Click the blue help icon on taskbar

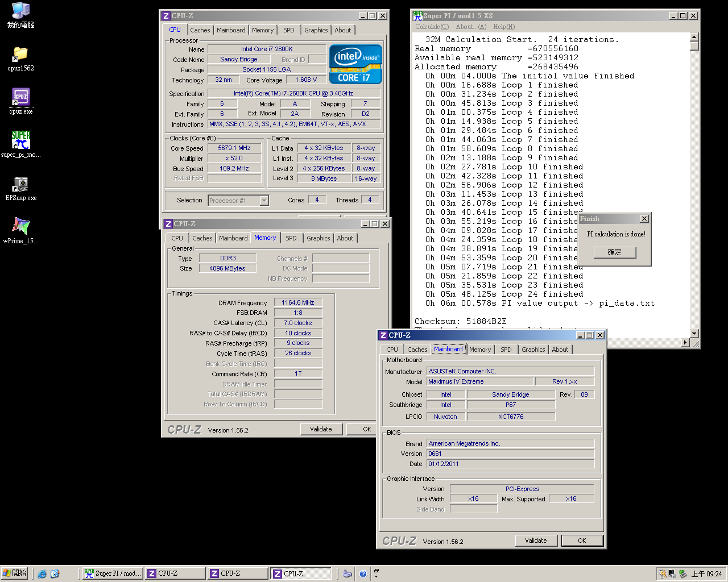pyautogui.click(x=363, y=574)
